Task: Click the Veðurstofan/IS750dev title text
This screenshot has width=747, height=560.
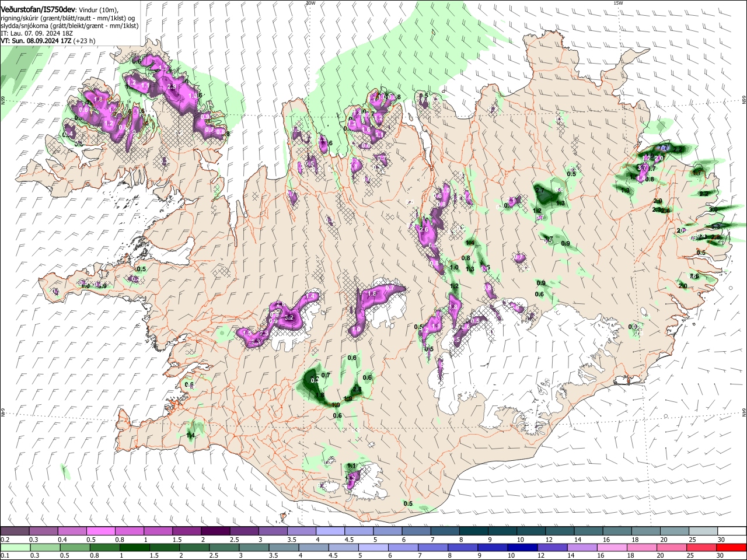Action: (x=38, y=9)
